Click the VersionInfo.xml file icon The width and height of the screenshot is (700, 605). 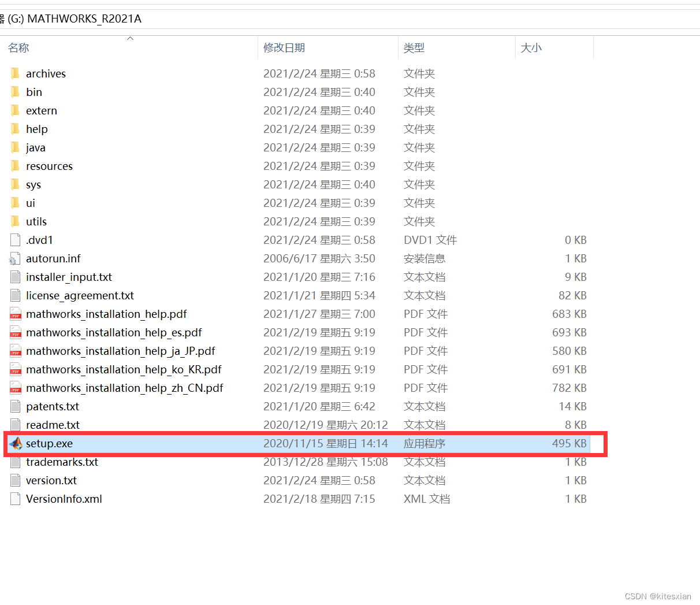tap(16, 499)
